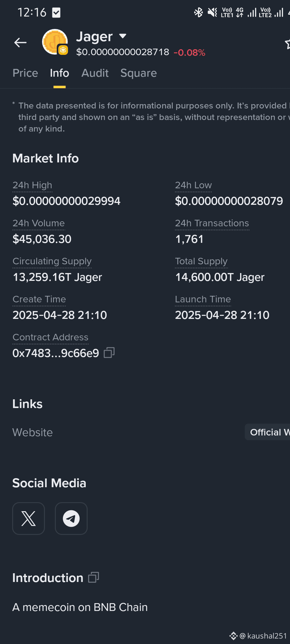Open the Official Website link button
The height and width of the screenshot is (644, 290).
(268, 432)
